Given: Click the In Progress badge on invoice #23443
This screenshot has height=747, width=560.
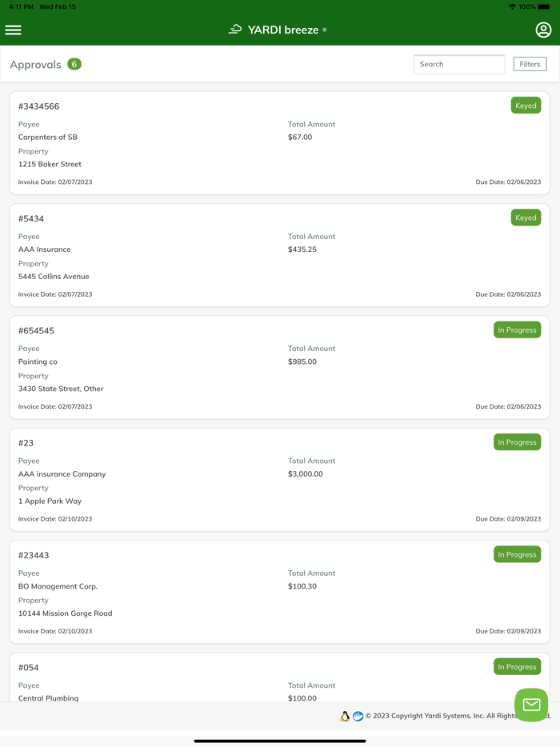Looking at the screenshot, I should pyautogui.click(x=517, y=554).
